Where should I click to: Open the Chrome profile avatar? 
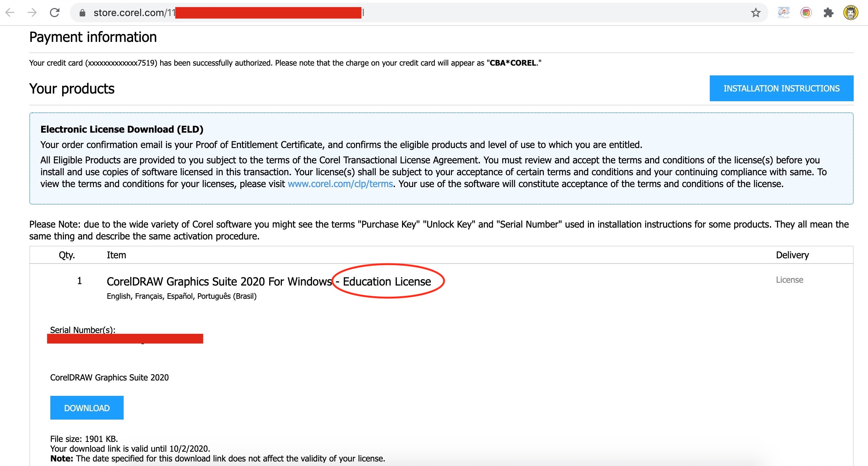[851, 13]
